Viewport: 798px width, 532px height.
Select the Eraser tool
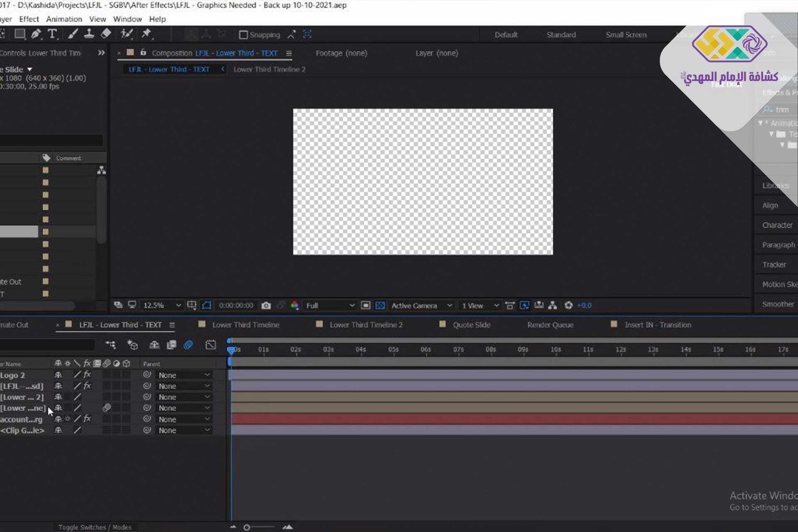(106, 34)
